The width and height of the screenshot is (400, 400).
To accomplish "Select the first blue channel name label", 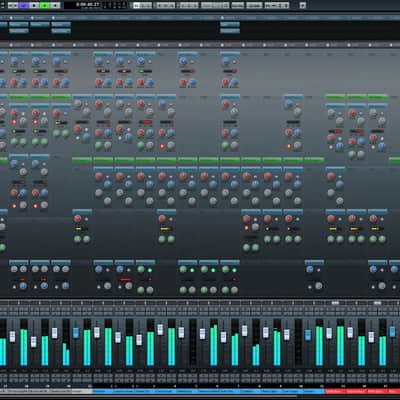I will click(103, 391).
